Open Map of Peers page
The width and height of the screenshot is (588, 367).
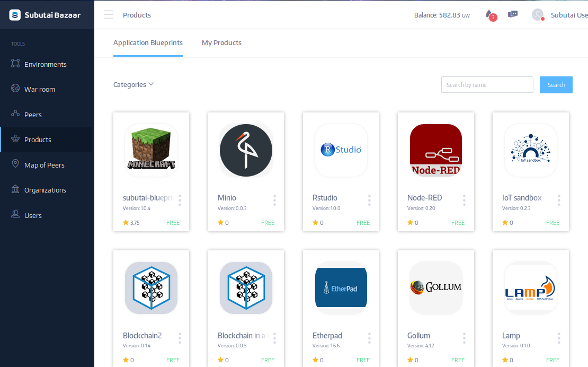(x=46, y=165)
